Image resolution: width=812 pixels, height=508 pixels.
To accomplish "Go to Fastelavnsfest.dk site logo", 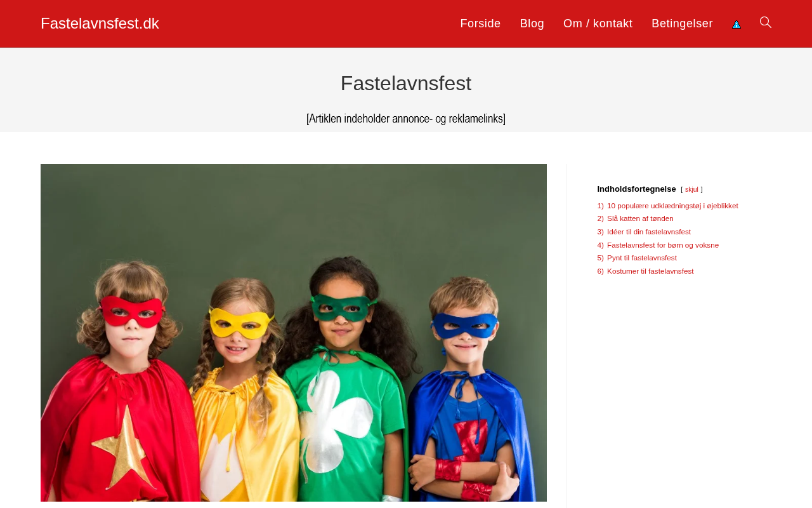I will coord(100,23).
